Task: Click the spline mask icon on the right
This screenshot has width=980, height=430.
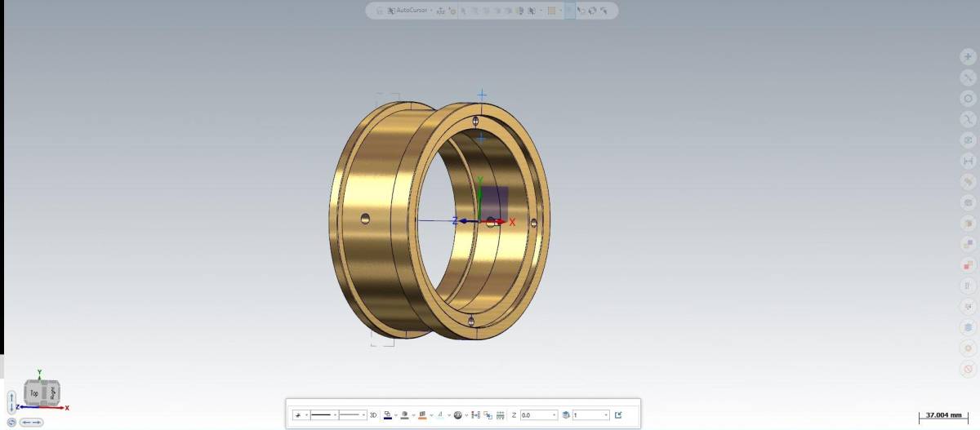Action: click(x=968, y=119)
